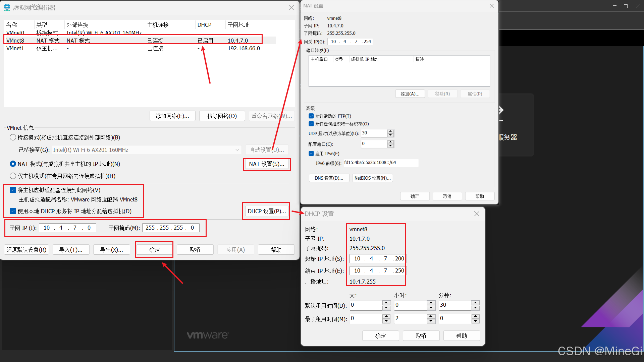Decrease max lease hours spinner
Viewport: 644px width, 362px height.
click(x=431, y=321)
